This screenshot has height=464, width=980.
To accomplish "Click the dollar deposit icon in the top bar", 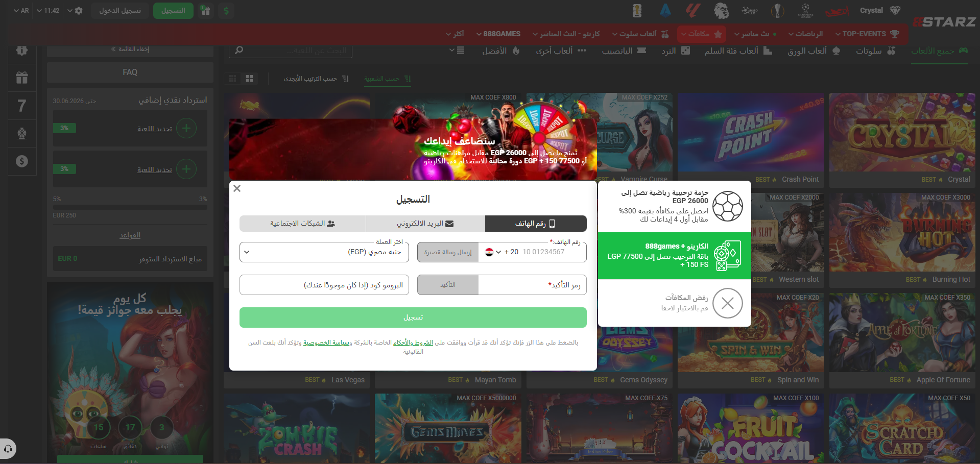I will tap(226, 11).
